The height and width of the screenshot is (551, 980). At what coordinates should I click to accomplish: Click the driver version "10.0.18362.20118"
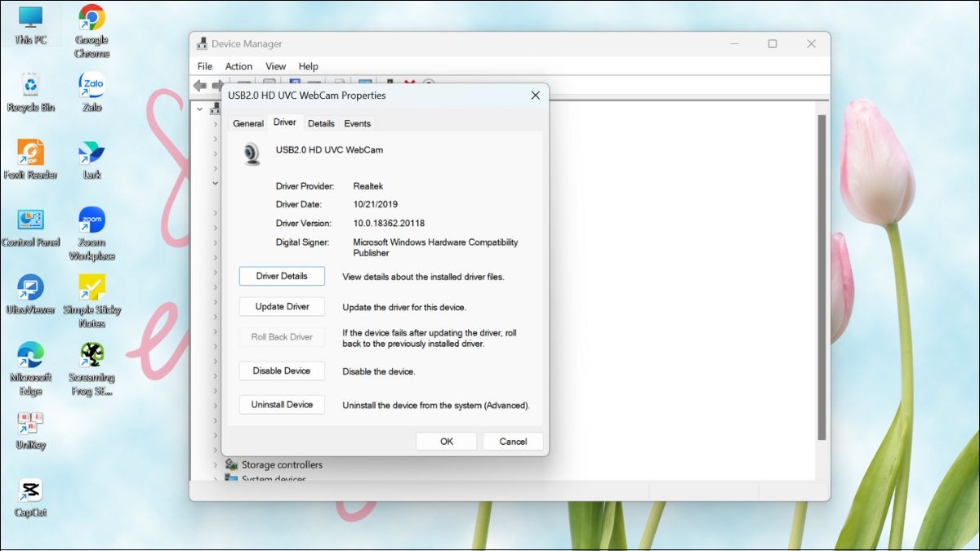click(x=389, y=224)
